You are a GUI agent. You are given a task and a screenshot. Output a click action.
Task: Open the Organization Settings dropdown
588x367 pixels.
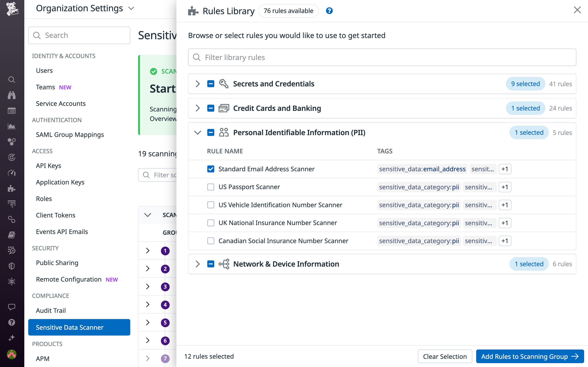click(131, 8)
